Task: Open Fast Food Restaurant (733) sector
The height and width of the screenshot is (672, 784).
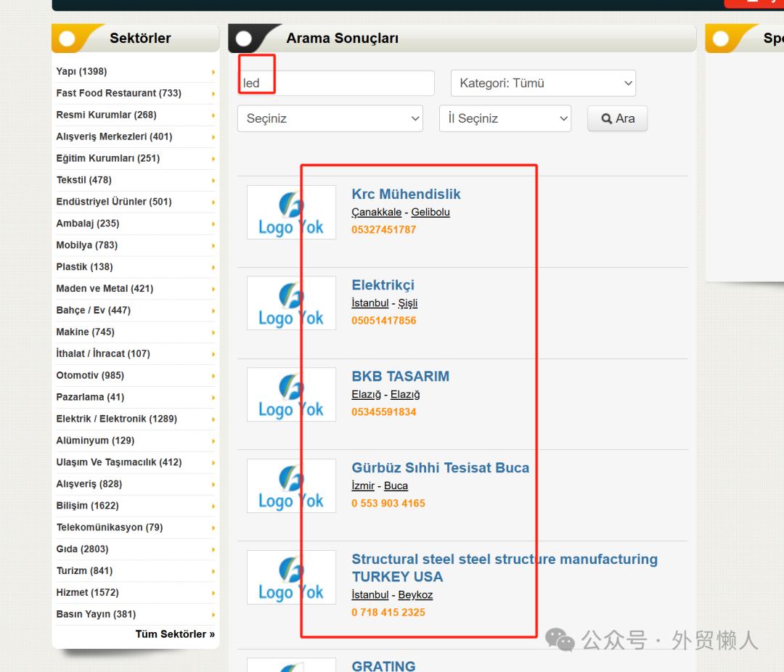Action: 118,93
